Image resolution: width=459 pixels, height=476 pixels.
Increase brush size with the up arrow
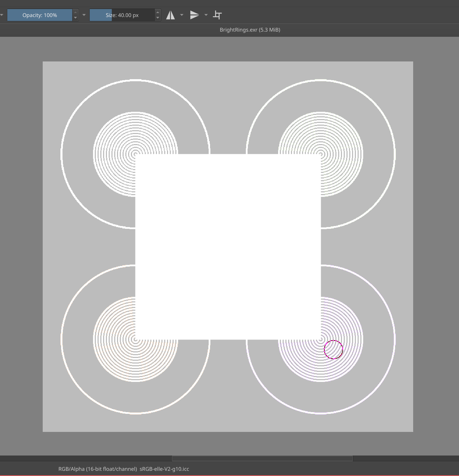[x=158, y=12]
